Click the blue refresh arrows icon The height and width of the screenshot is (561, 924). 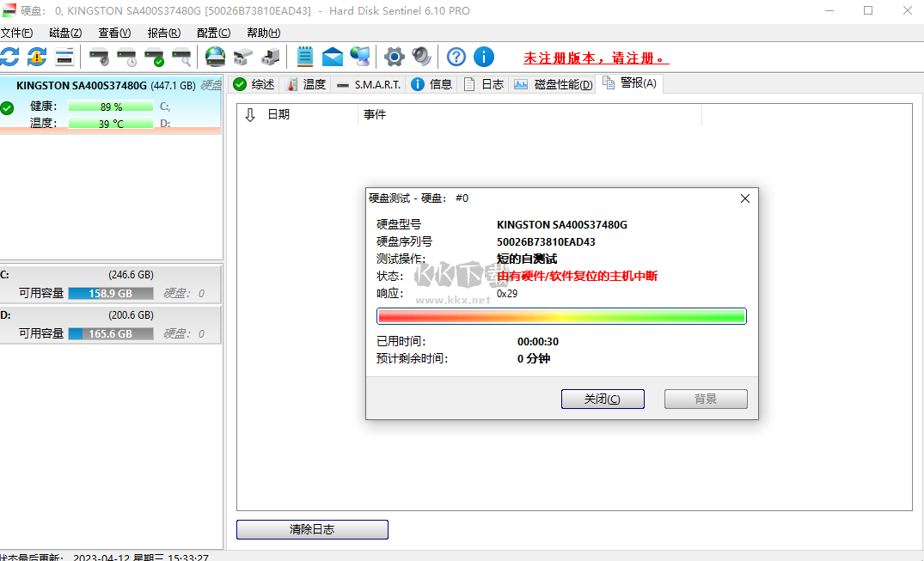pos(9,58)
